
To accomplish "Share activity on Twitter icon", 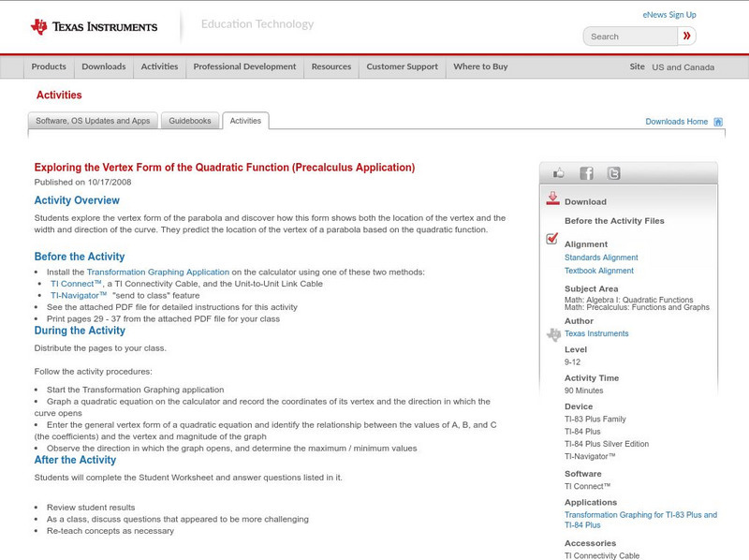I will point(613,173).
